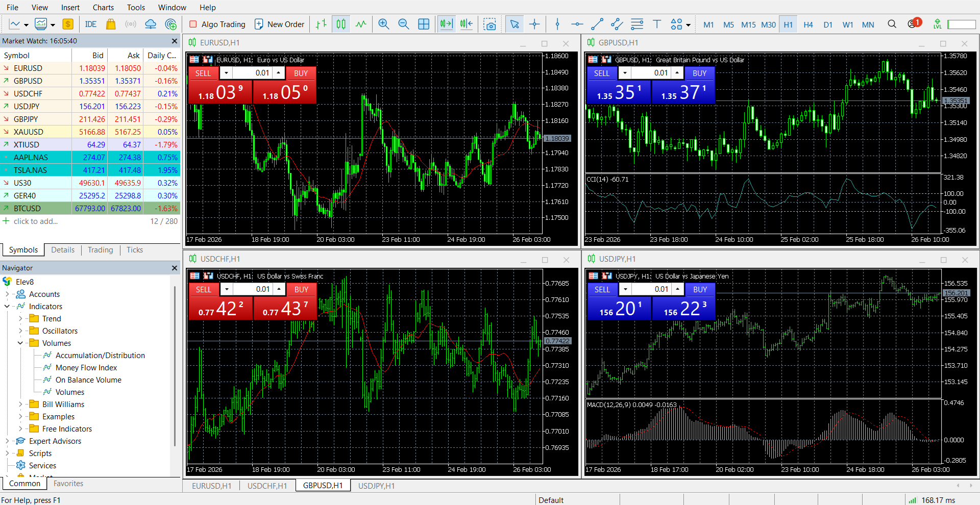This screenshot has width=980, height=505.
Task: Select the arrow cursor tool
Action: tap(514, 24)
